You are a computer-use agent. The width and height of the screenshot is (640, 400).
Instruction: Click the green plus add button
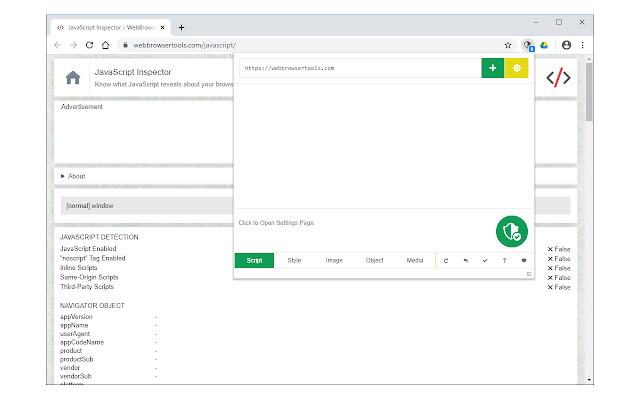492,68
